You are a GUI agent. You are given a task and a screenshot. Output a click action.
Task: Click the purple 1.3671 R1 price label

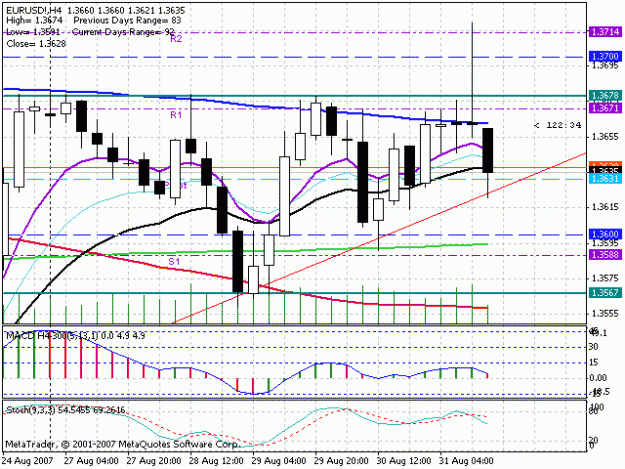click(605, 108)
